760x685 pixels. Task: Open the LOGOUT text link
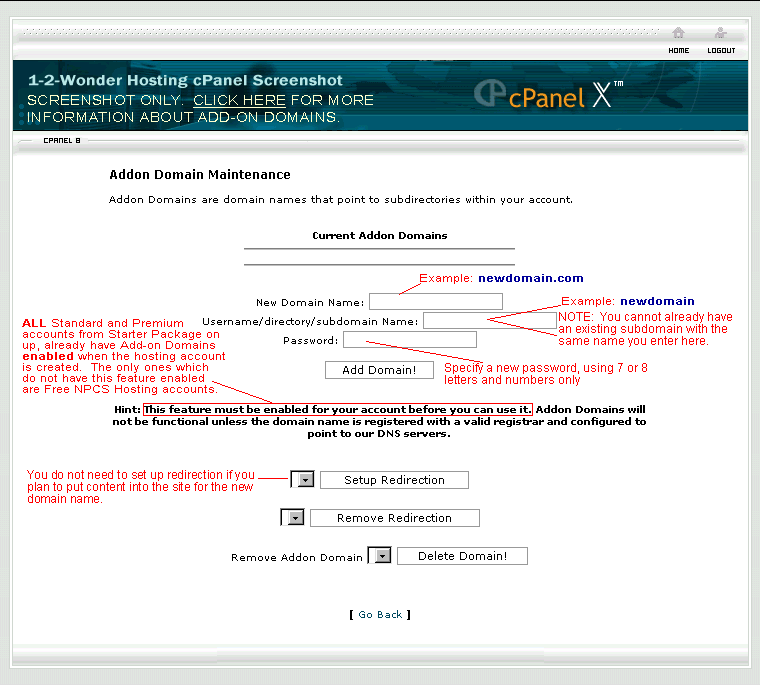coord(721,50)
